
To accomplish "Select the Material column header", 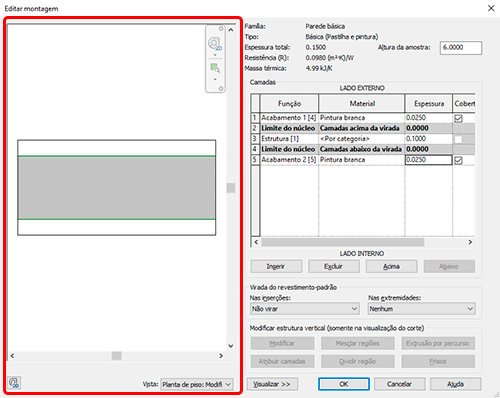I will [x=362, y=104].
